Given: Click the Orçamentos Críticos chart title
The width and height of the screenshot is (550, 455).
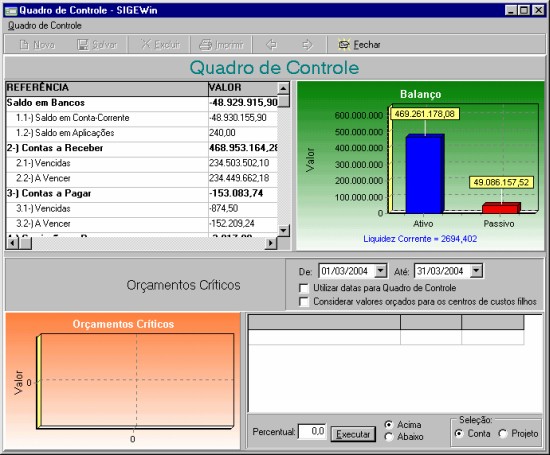Looking at the screenshot, I should tap(123, 324).
